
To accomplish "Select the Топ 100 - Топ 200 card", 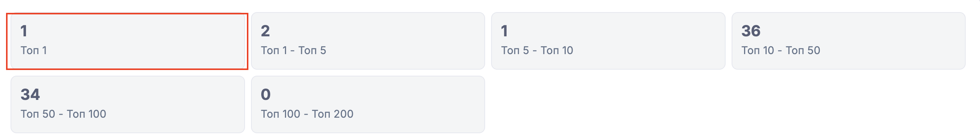I will pos(368,104).
